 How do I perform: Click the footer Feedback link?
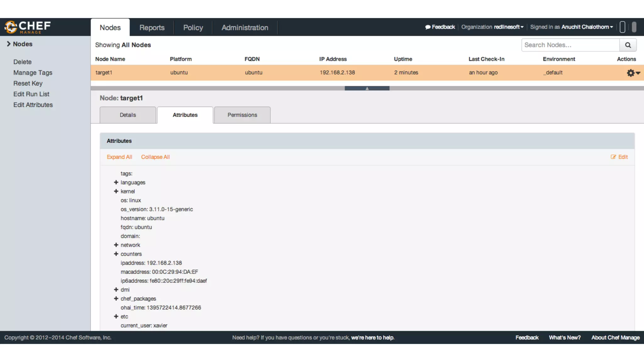tap(527, 337)
